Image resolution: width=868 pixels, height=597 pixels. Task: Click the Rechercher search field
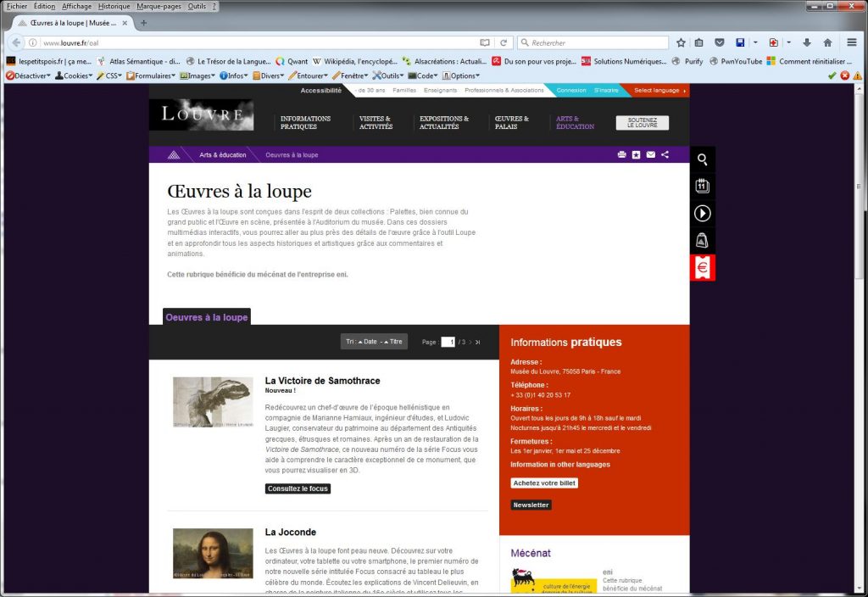[x=593, y=42]
